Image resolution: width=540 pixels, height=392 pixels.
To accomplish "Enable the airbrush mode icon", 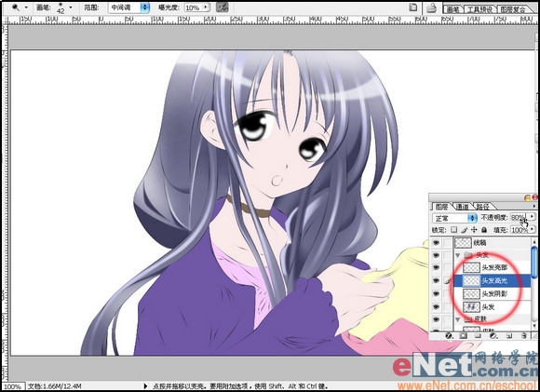I will click(223, 7).
